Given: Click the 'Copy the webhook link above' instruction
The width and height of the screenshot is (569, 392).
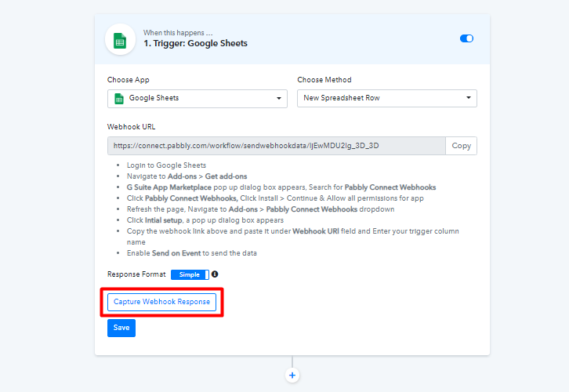Looking at the screenshot, I should click(x=293, y=237).
